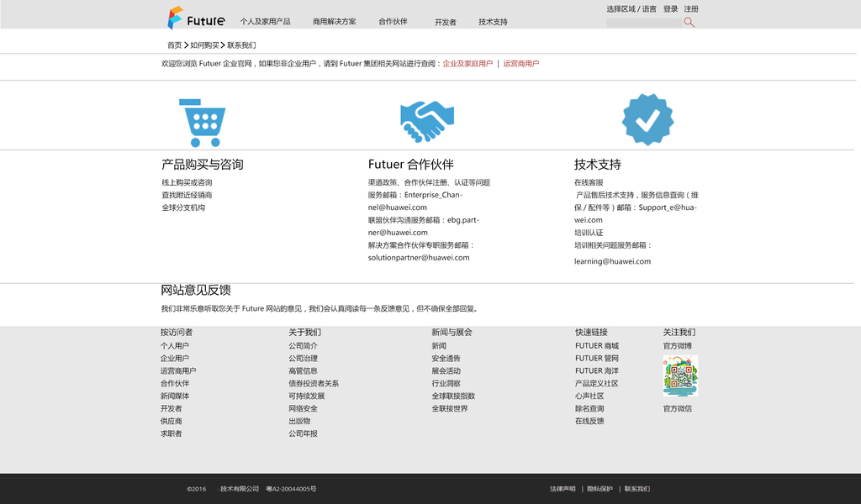
Task: Open FUTUER 商城 quick link
Action: pyautogui.click(x=597, y=345)
